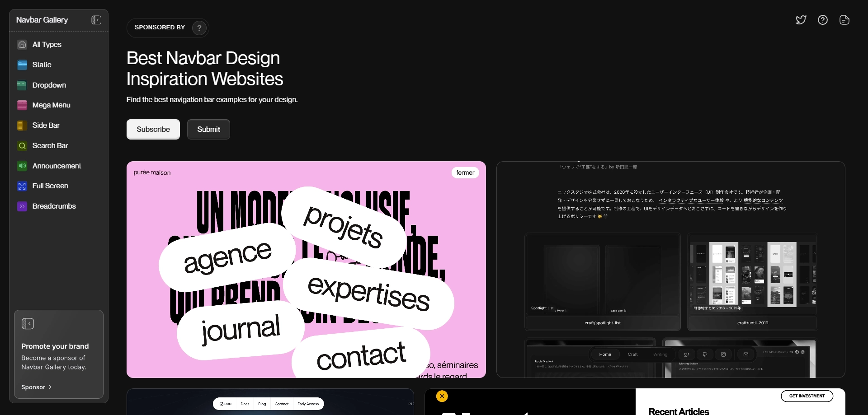Click the Breadcrumbs category icon
This screenshot has width=868, height=415.
tap(22, 206)
